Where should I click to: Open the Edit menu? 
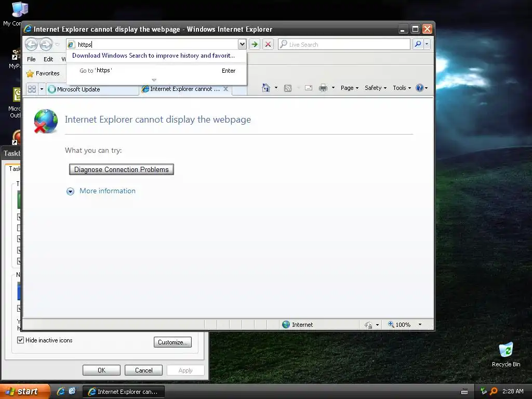(48, 59)
